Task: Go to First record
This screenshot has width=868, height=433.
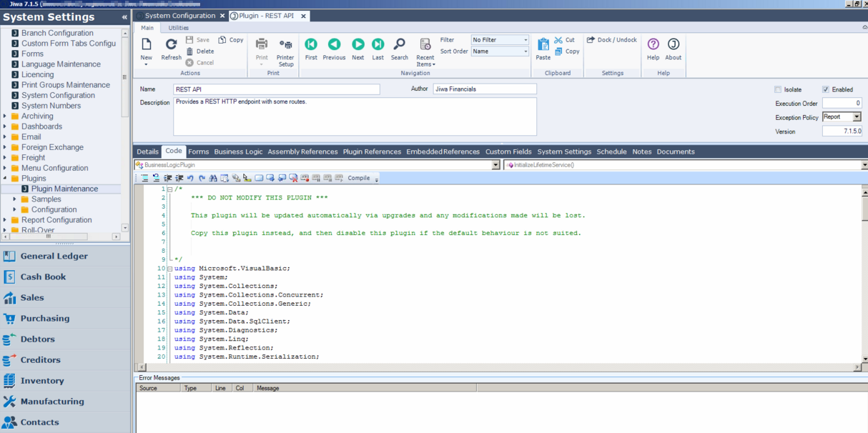Action: tap(311, 46)
